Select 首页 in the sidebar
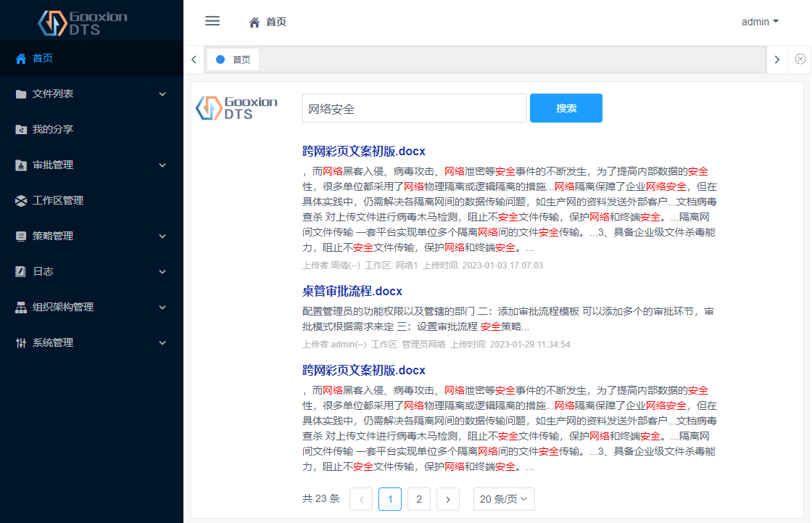 coord(43,59)
